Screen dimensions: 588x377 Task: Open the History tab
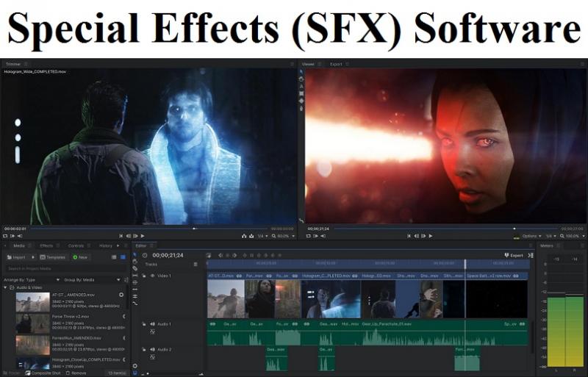pos(105,245)
